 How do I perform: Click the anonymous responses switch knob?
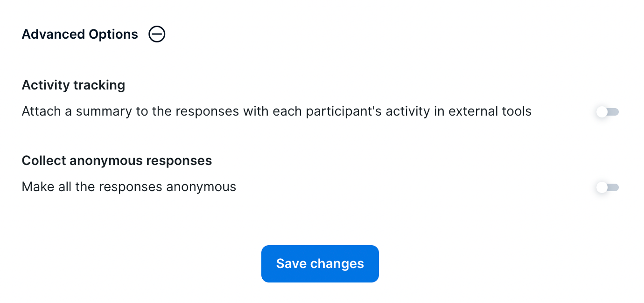602,187
